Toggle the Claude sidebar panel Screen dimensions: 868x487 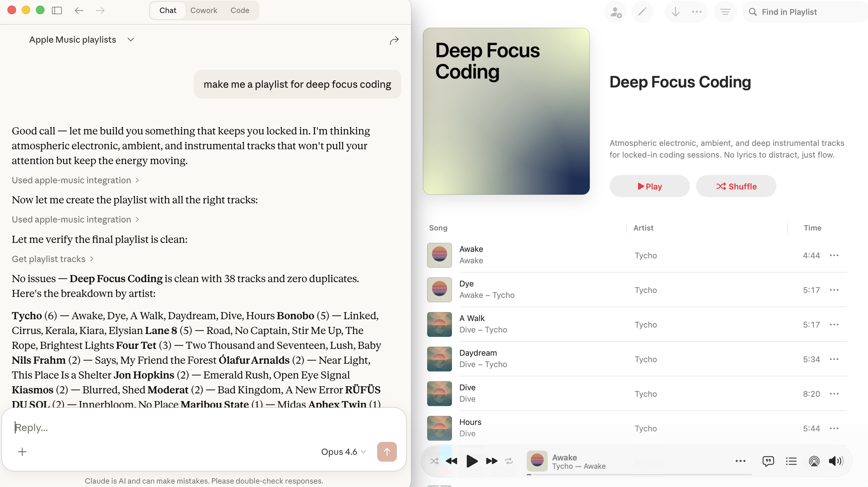click(57, 11)
